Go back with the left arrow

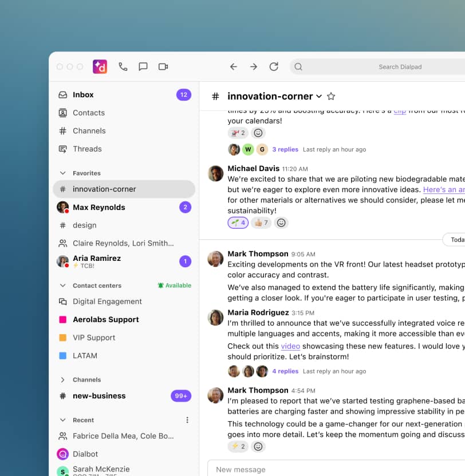tap(234, 66)
